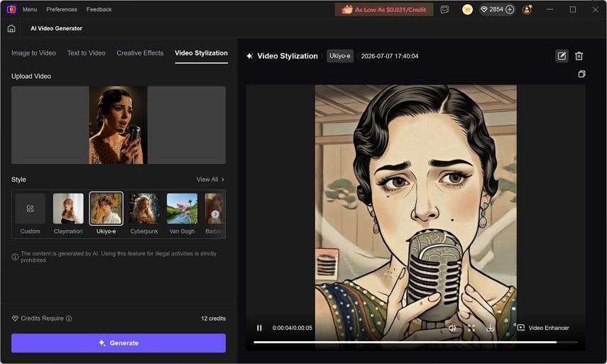Click the Upload Video label
Image resolution: width=607 pixels, height=364 pixels.
click(31, 76)
